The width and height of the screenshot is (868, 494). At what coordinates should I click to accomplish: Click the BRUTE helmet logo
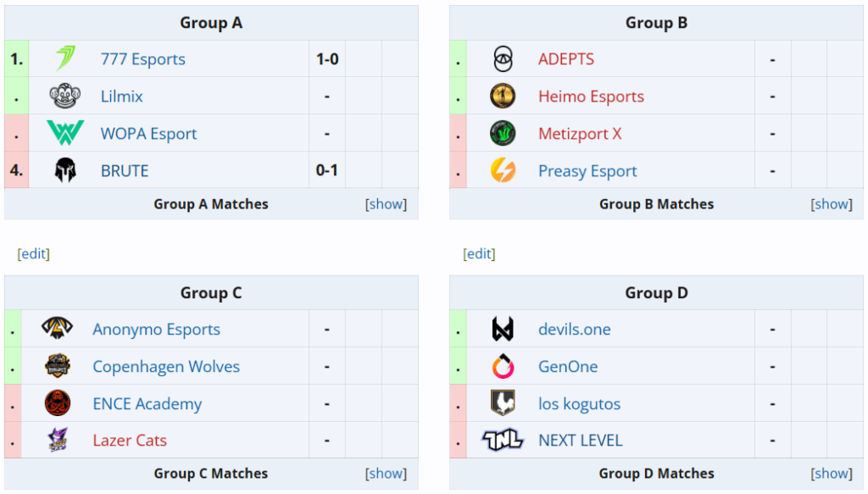pyautogui.click(x=65, y=171)
